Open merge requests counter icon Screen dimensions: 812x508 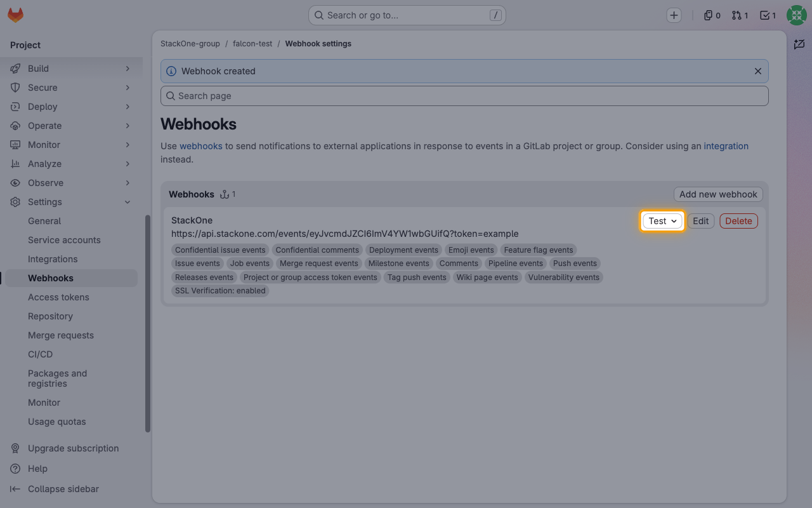[740, 15]
